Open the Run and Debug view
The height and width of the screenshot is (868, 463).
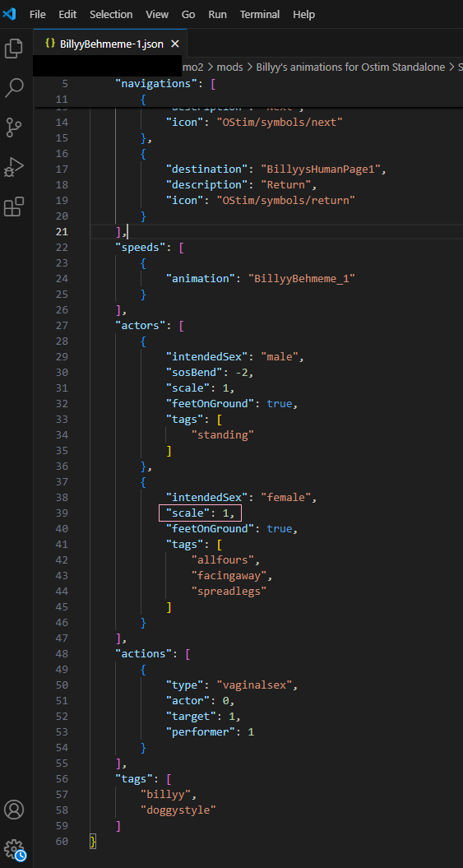(x=14, y=167)
